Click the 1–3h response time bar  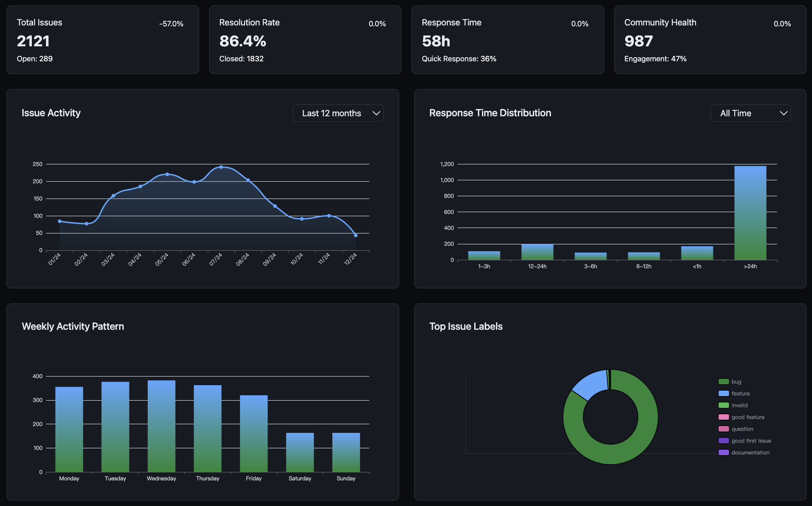pyautogui.click(x=484, y=256)
